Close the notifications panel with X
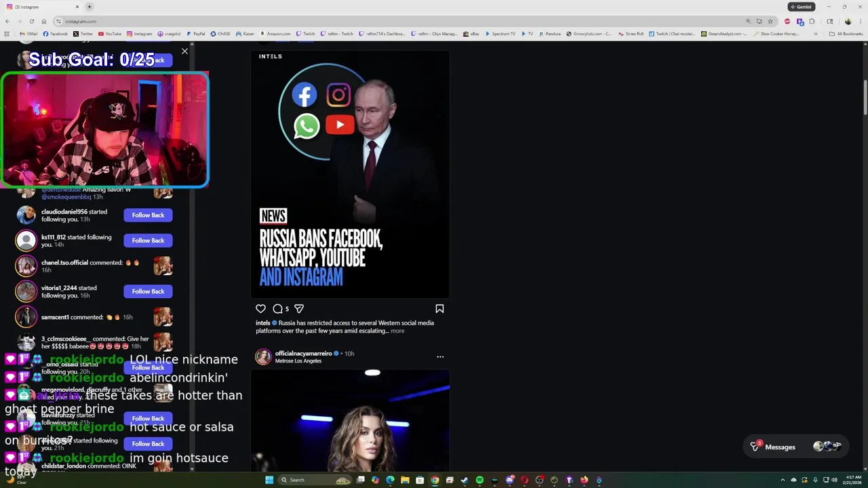This screenshot has width=868, height=488. 184,51
